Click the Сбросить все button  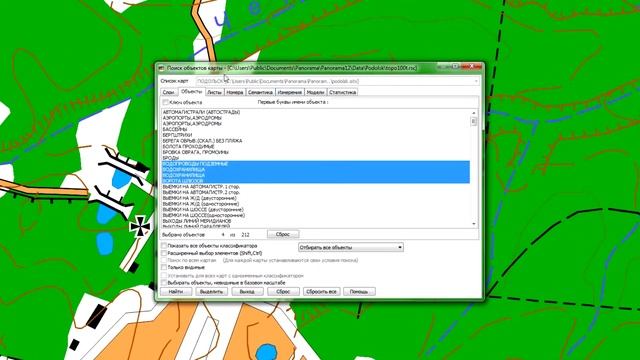click(322, 291)
